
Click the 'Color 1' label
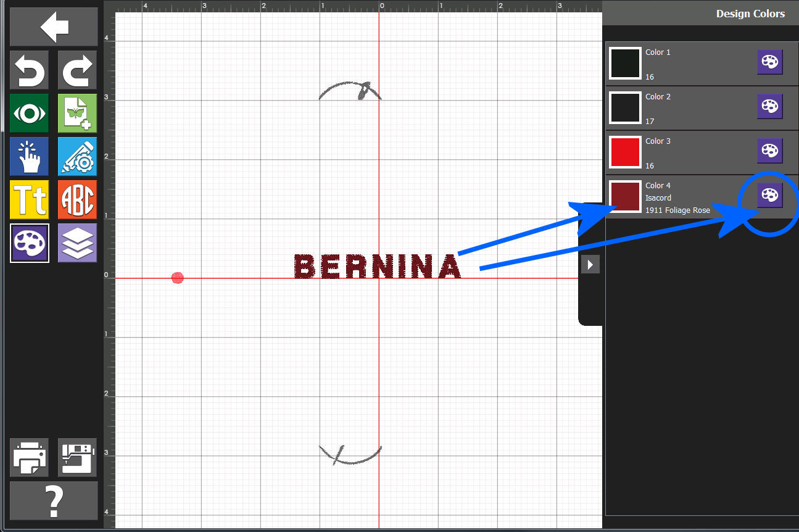click(658, 52)
